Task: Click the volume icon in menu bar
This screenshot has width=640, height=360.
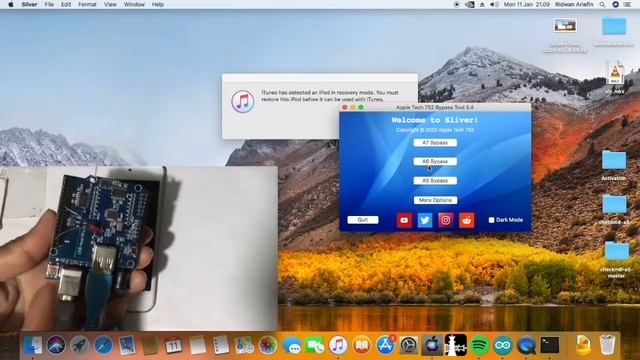Action: (x=494, y=4)
